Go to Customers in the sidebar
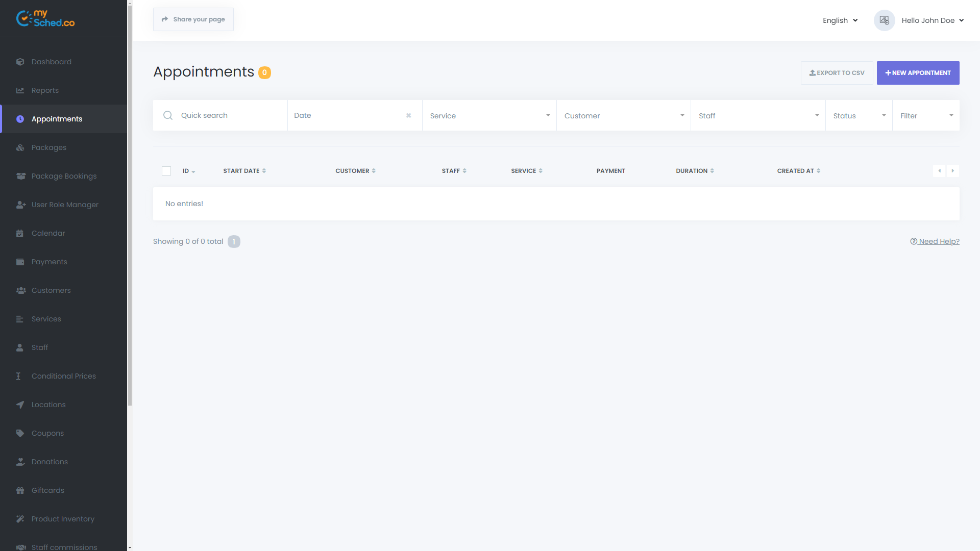980x551 pixels. click(x=51, y=290)
